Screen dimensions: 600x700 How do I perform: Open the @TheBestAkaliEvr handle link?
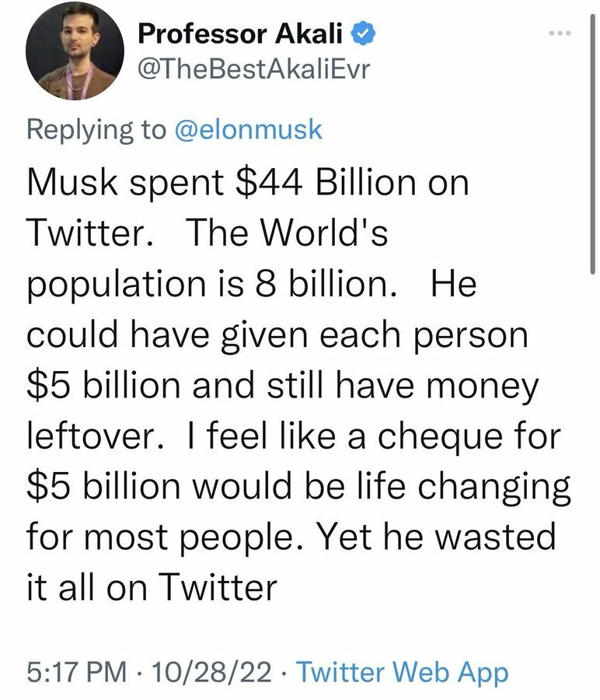253,71
